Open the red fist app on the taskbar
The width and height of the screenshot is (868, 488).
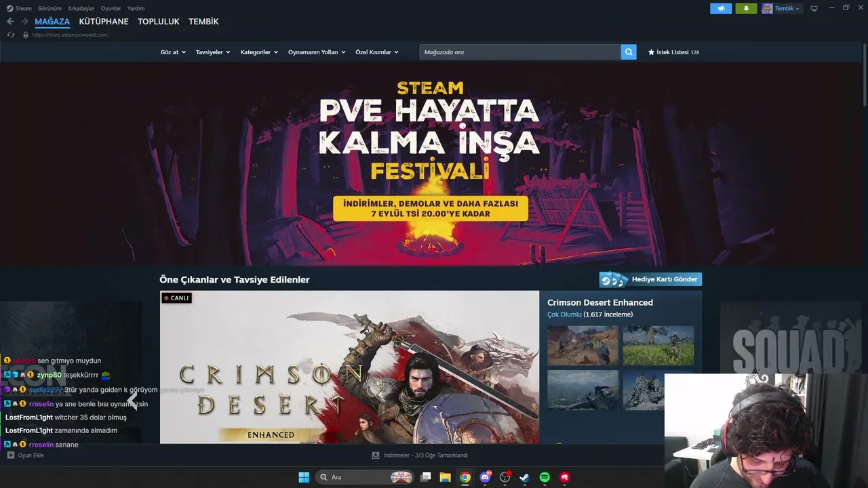point(564,477)
